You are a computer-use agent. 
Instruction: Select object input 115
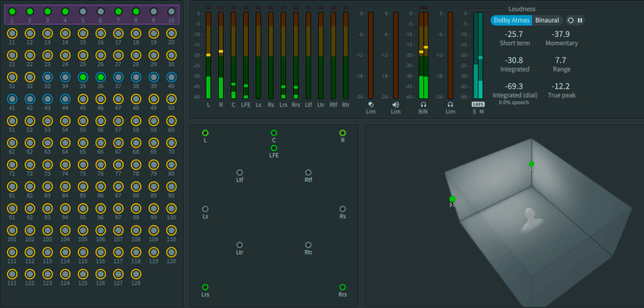pyautogui.click(x=83, y=252)
